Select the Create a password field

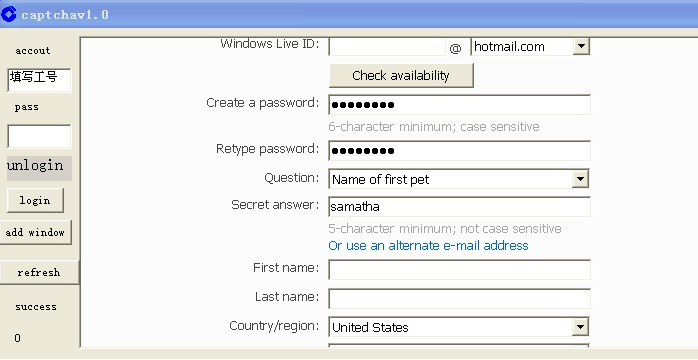(459, 105)
